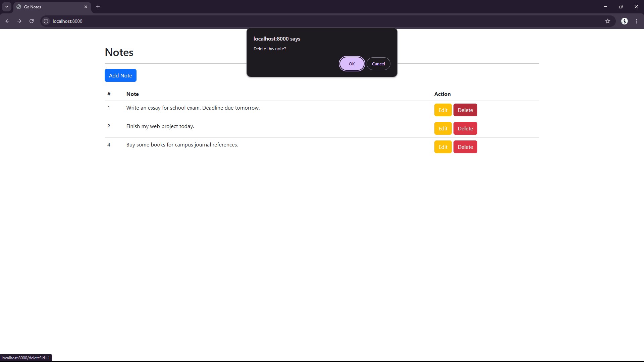Click the 'Action' column header

pos(442,94)
